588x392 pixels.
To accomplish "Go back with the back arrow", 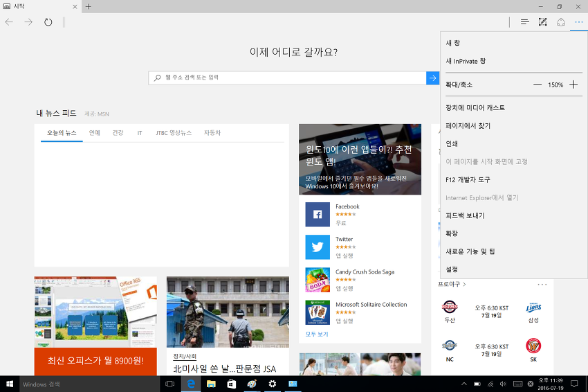I will coord(9,22).
